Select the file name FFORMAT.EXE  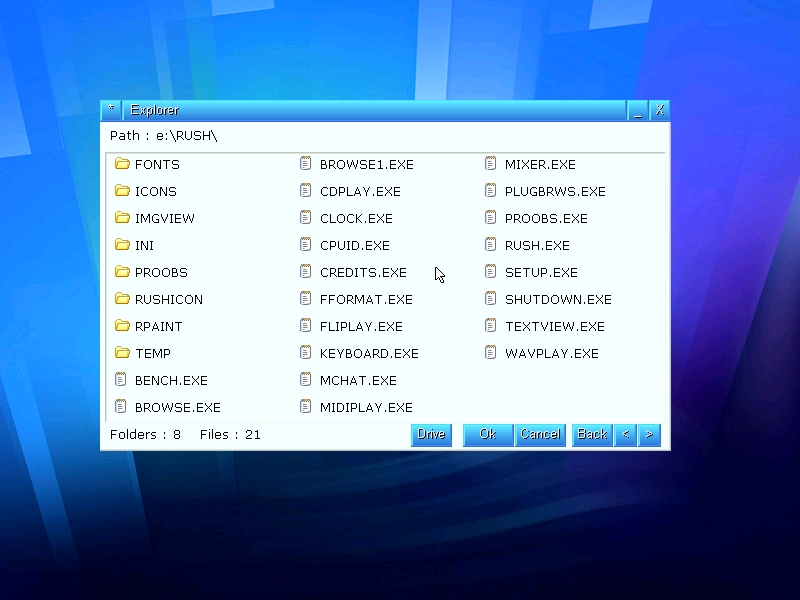tap(366, 299)
